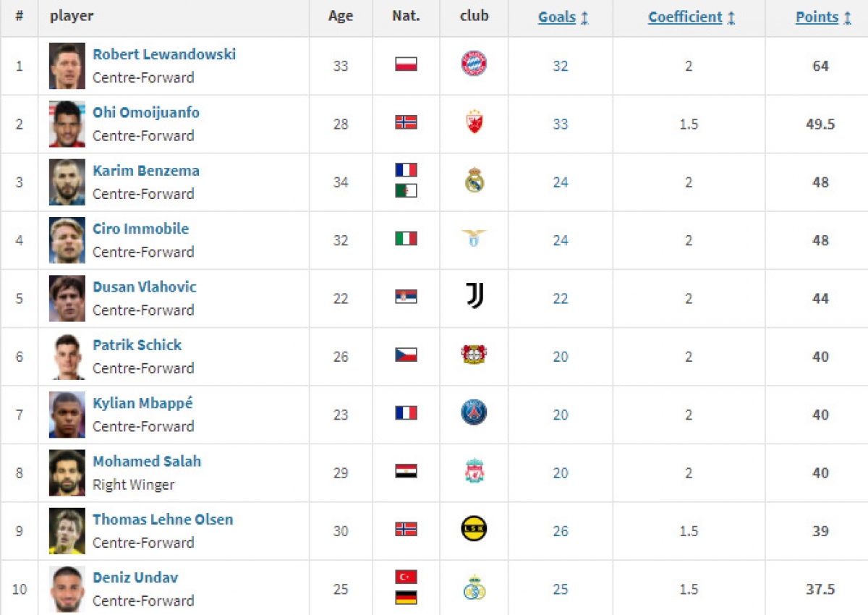The height and width of the screenshot is (615, 868).
Task: Click the Real Madrid club crest
Action: 474,180
